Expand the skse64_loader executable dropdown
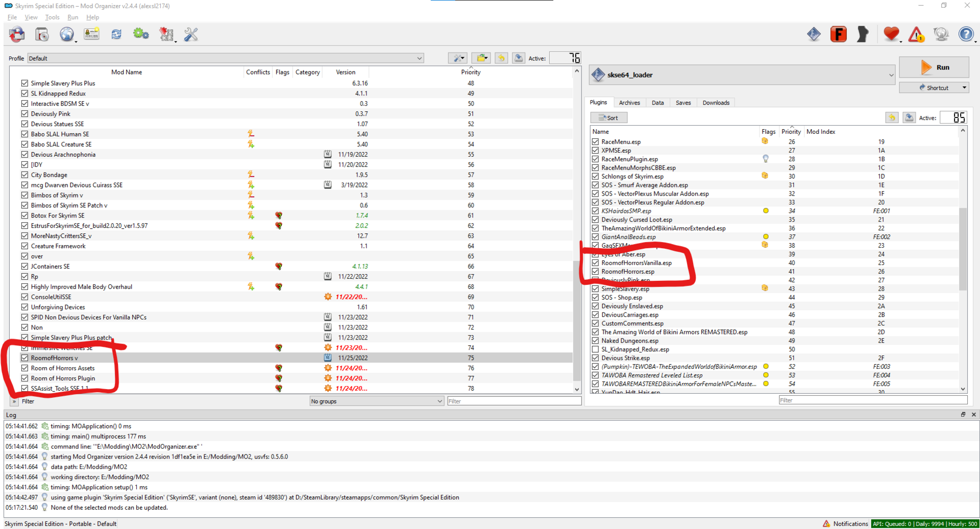The image size is (980, 529). click(743, 75)
